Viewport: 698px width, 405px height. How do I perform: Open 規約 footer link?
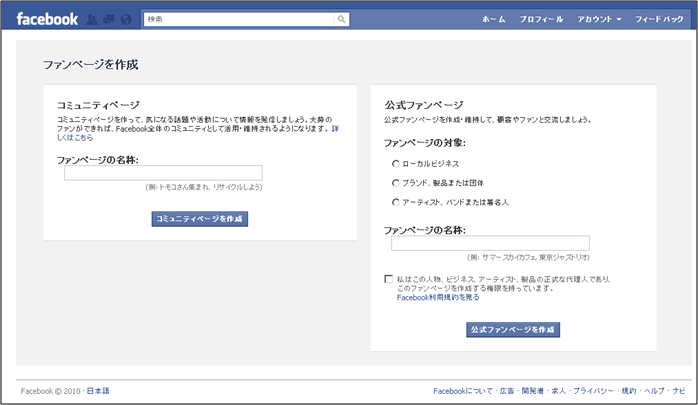tap(629, 391)
